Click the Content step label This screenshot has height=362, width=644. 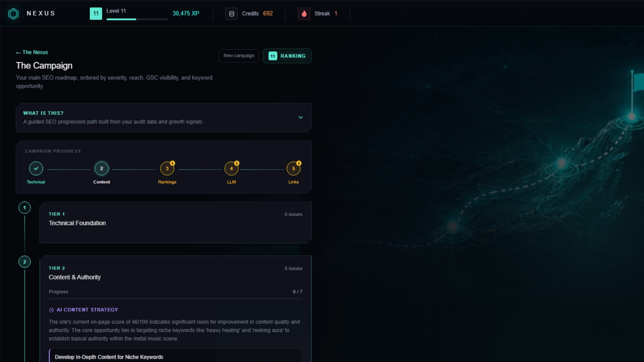[101, 182]
